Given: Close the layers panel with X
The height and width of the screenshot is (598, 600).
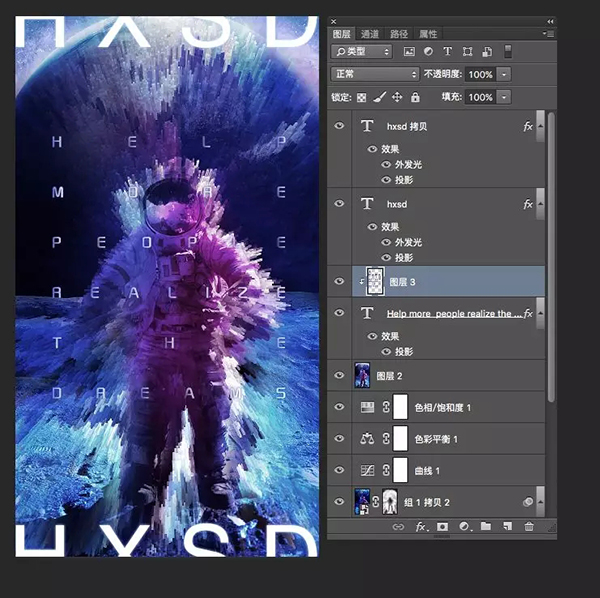Looking at the screenshot, I should (x=333, y=21).
